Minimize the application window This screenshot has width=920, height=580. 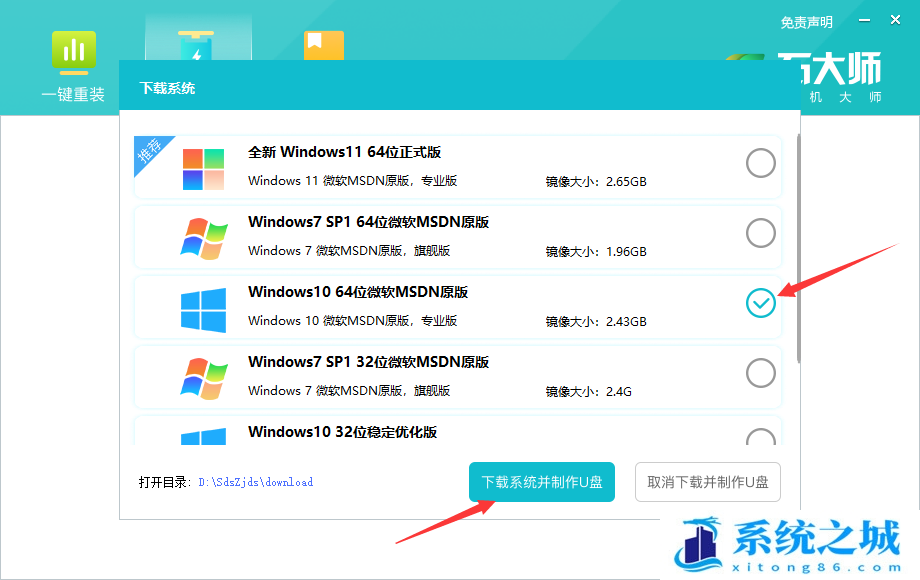(x=864, y=21)
